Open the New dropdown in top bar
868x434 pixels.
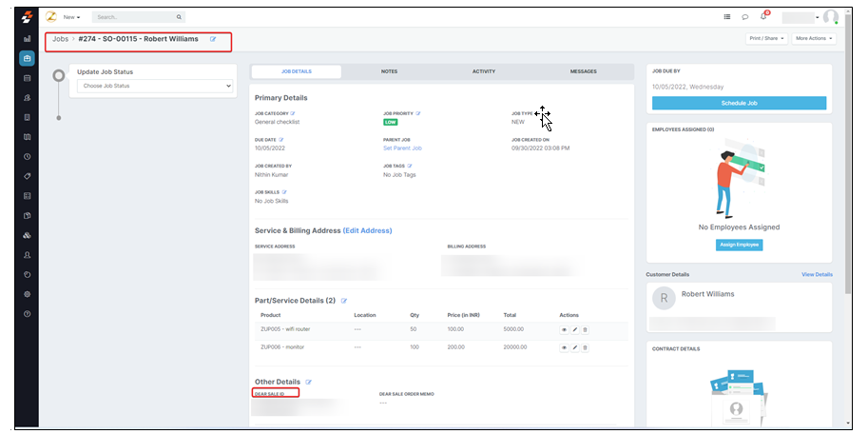click(x=71, y=17)
